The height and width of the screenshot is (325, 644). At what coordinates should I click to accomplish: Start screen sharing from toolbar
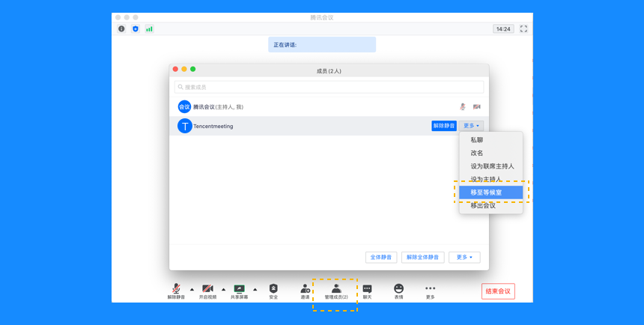pos(240,291)
